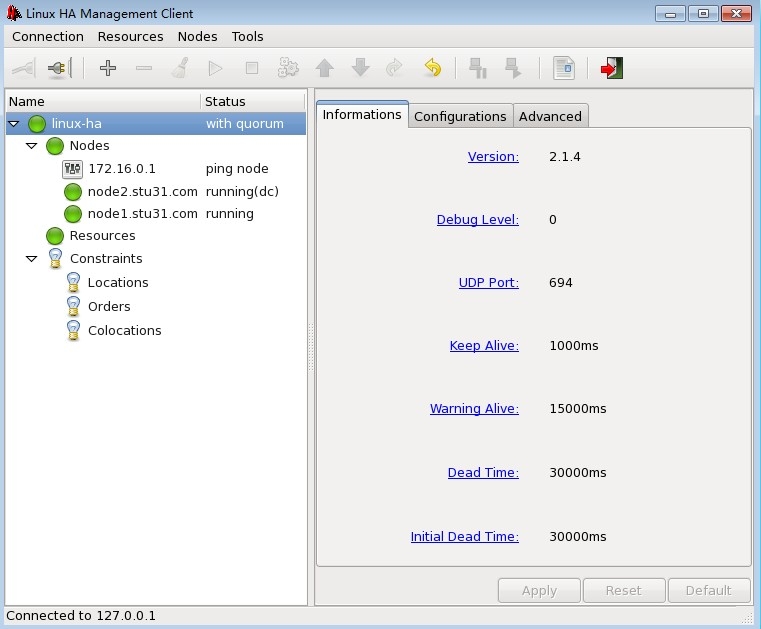
Task: Click the lightbulb icon beside Constraints
Action: pyautogui.click(x=55, y=258)
